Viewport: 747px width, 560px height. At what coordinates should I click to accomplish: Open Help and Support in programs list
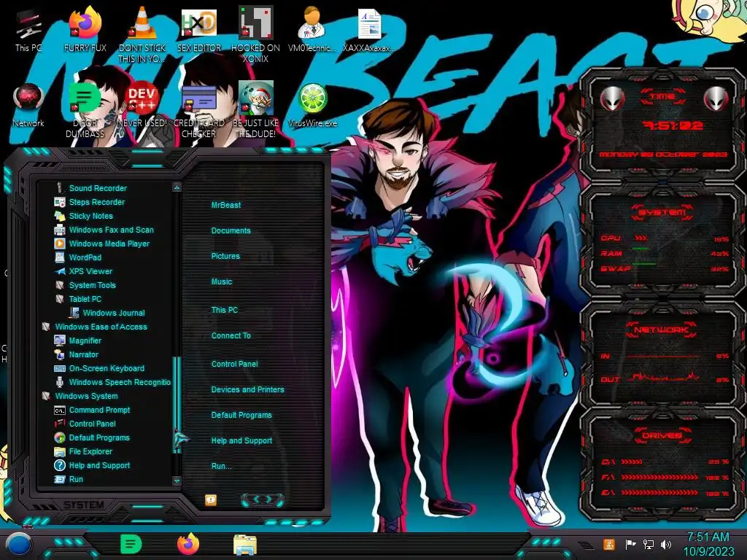click(x=99, y=465)
